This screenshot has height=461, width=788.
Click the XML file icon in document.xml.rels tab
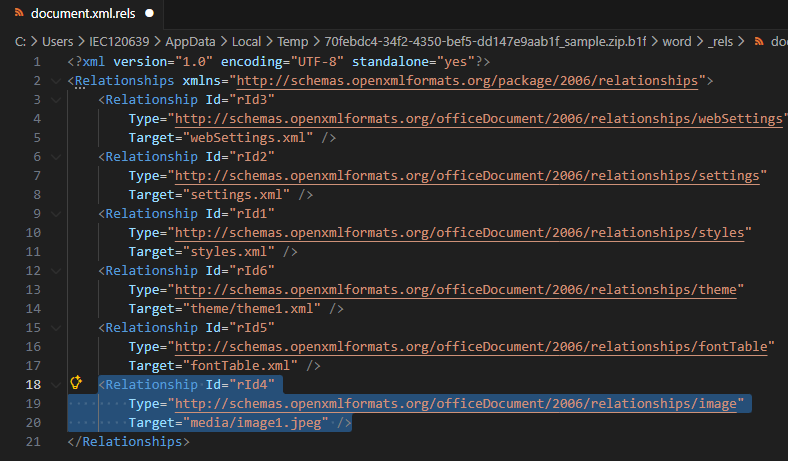[x=19, y=13]
